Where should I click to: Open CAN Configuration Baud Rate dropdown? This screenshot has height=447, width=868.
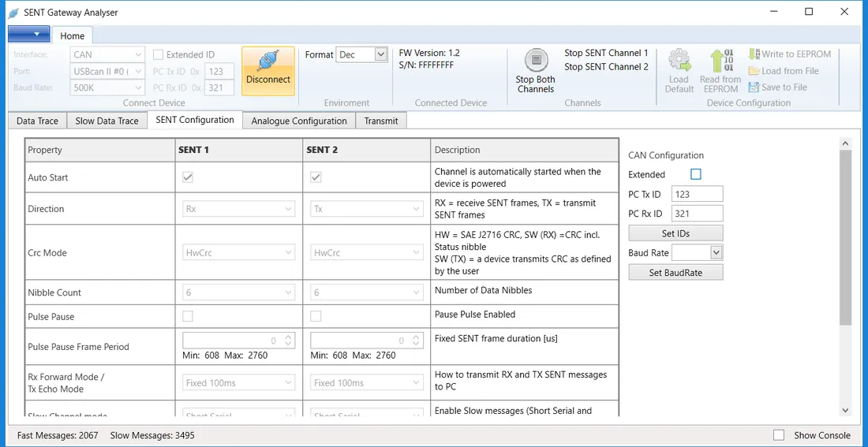tap(697, 253)
